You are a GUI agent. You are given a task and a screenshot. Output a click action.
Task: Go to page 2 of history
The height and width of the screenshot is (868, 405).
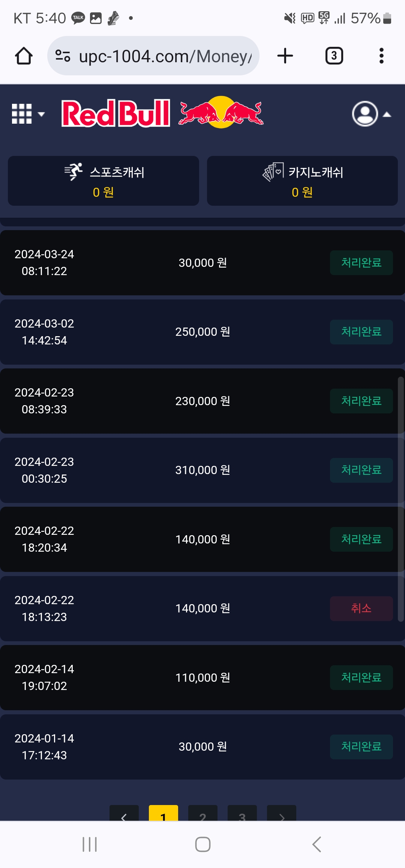click(203, 814)
